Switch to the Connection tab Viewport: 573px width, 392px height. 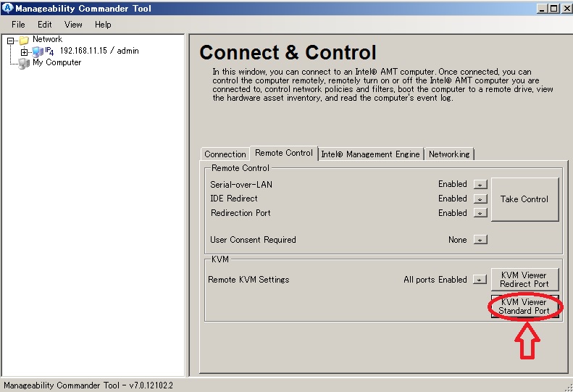[x=225, y=154]
